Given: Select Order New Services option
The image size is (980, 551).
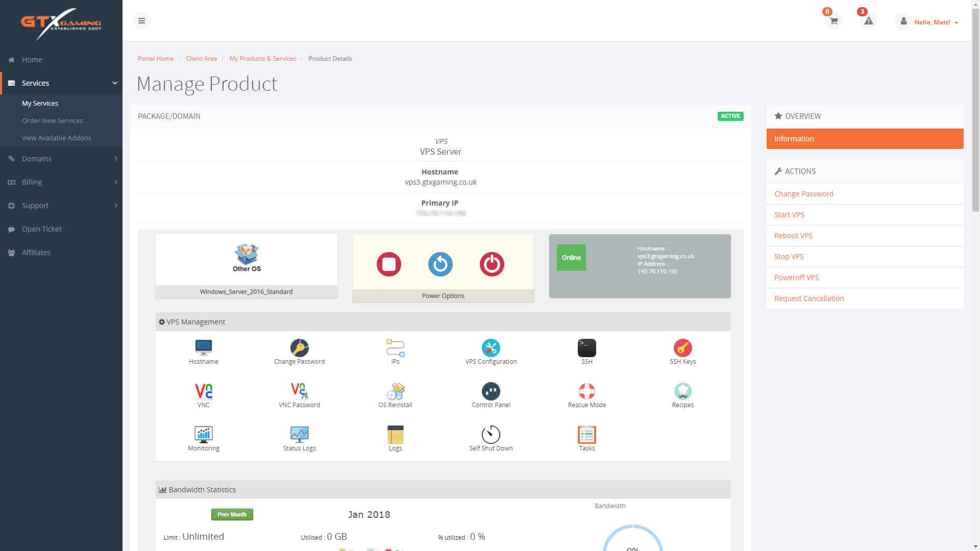Looking at the screenshot, I should [x=53, y=120].
